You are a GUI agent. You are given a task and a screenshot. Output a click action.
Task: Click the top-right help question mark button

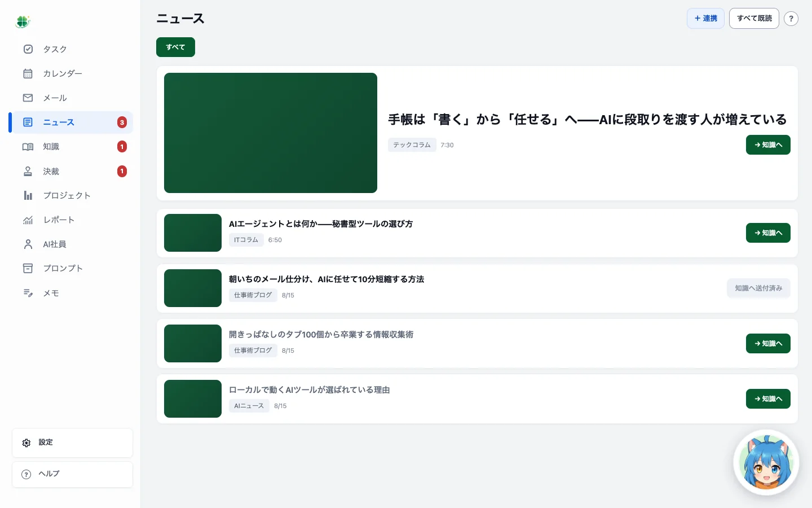[791, 19]
